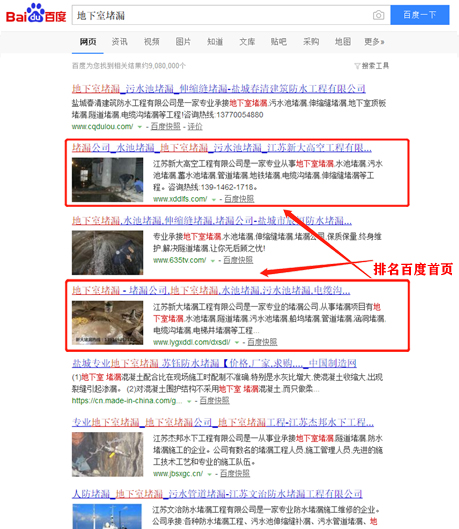
Task: Open the 江苏文治防水堵漏工程 result title
Action: (x=217, y=494)
